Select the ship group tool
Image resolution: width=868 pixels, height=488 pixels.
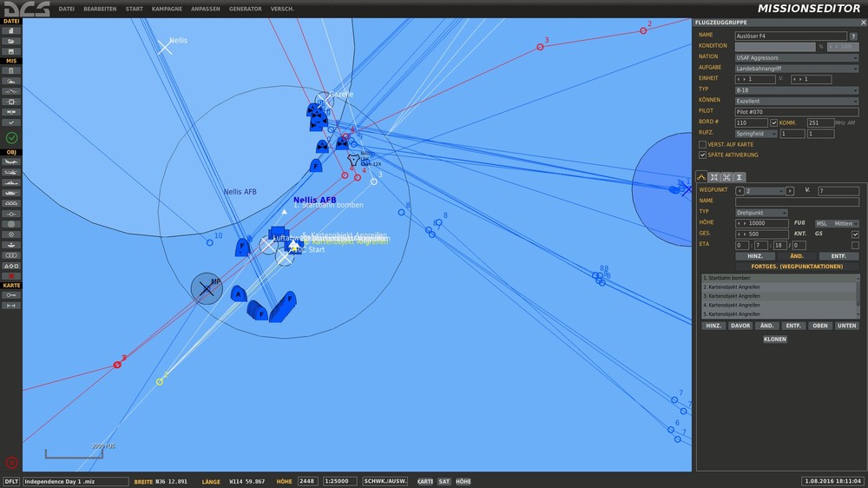pyautogui.click(x=11, y=182)
